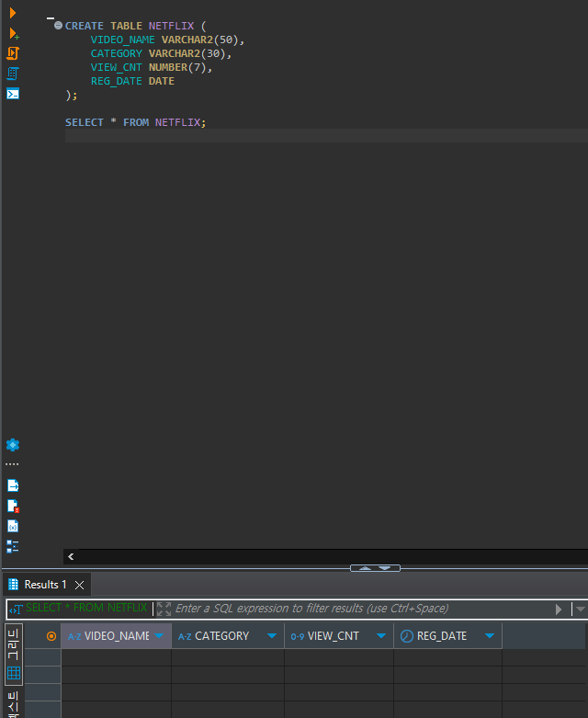Click the document with right-arrow icon
The width and height of the screenshot is (588, 718).
[13, 484]
